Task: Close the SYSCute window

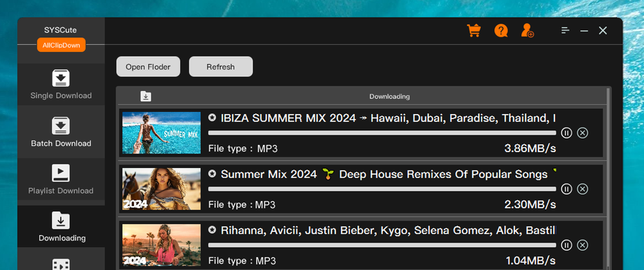Action: (x=603, y=30)
